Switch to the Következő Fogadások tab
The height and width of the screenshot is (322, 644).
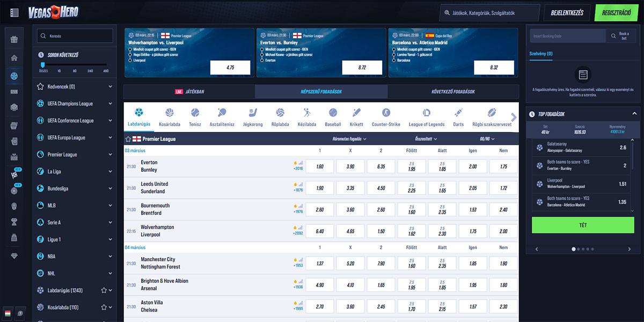(x=453, y=92)
